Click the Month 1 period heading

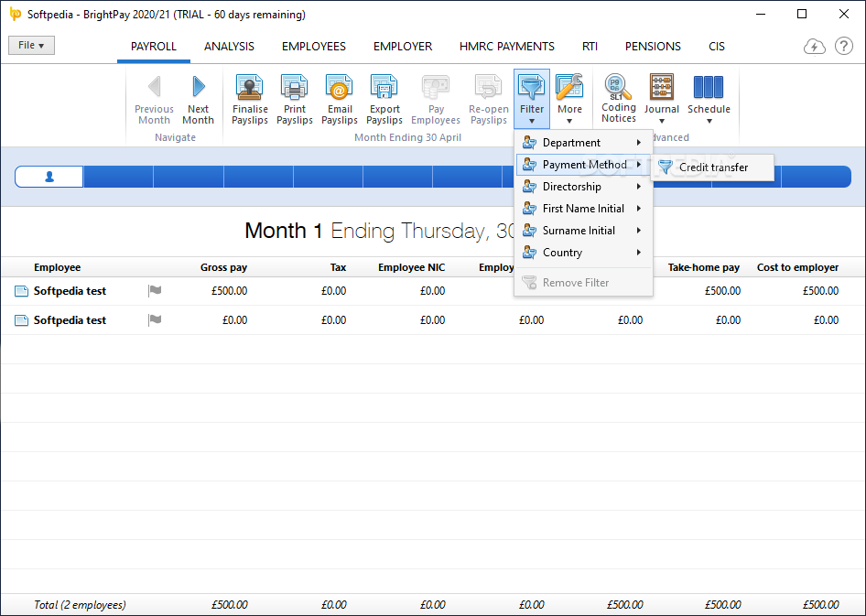(284, 231)
